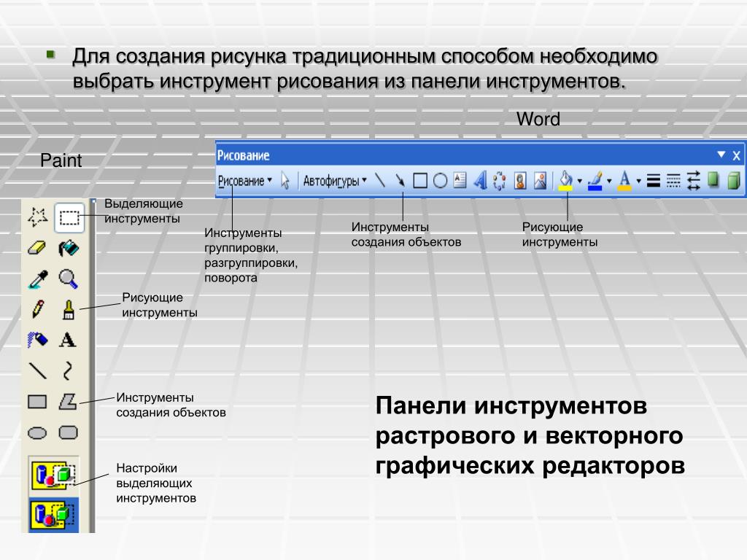Select the Airbrush spray tool

tap(38, 340)
